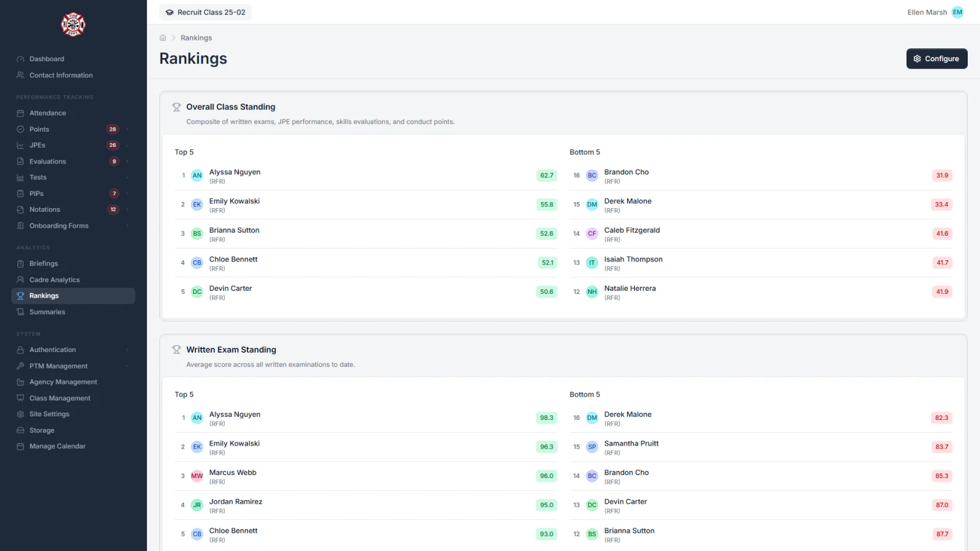Expand the Notations submenu chevron

127,209
